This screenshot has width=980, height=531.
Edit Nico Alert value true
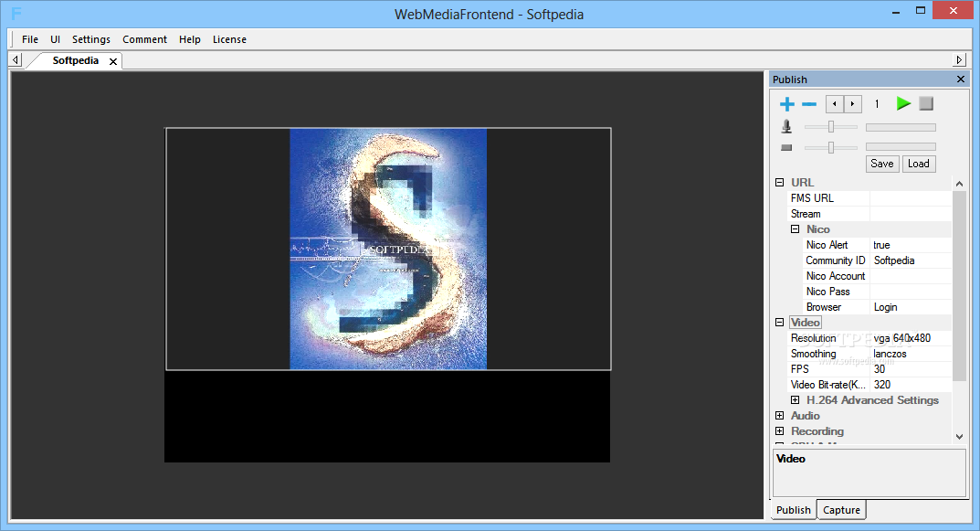pyautogui.click(x=911, y=245)
